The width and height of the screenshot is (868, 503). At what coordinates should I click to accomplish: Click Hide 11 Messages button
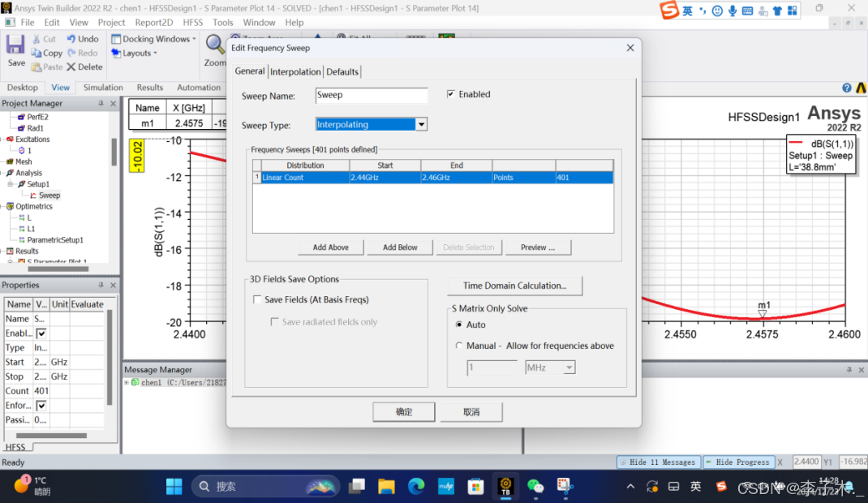pyautogui.click(x=658, y=462)
